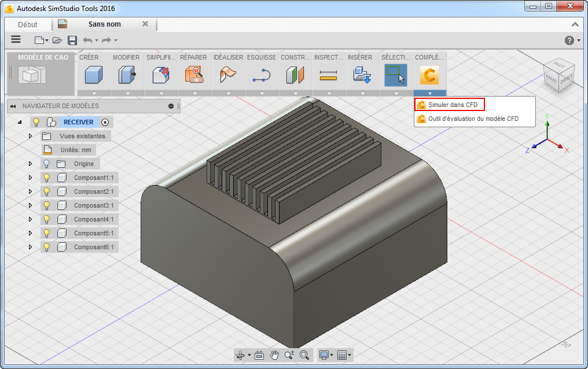Click the New file icon

pos(39,40)
